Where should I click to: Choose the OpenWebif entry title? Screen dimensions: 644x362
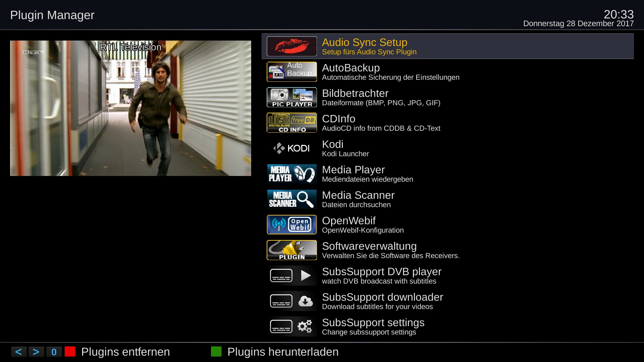[x=349, y=221]
